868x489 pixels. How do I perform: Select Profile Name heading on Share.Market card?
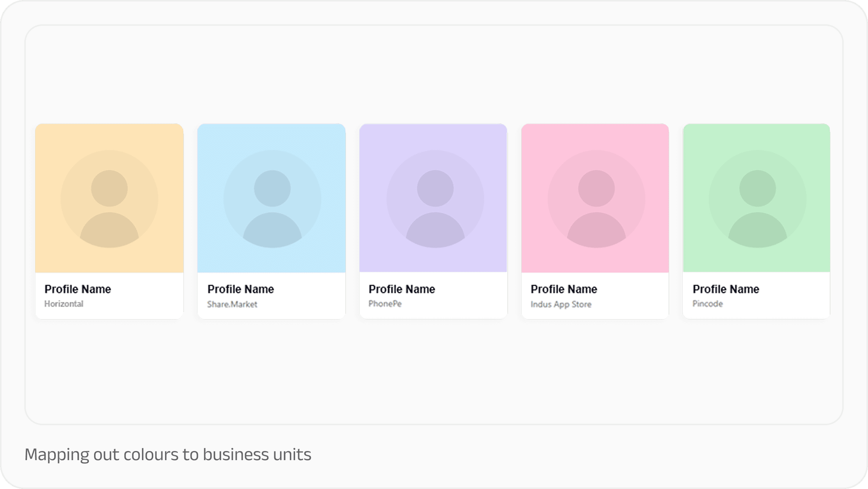tap(241, 289)
